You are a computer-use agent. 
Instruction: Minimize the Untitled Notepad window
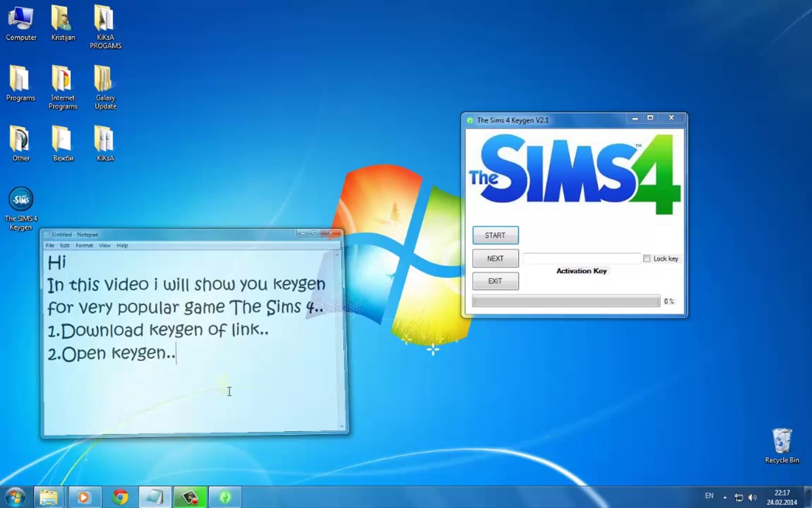pyautogui.click(x=302, y=233)
